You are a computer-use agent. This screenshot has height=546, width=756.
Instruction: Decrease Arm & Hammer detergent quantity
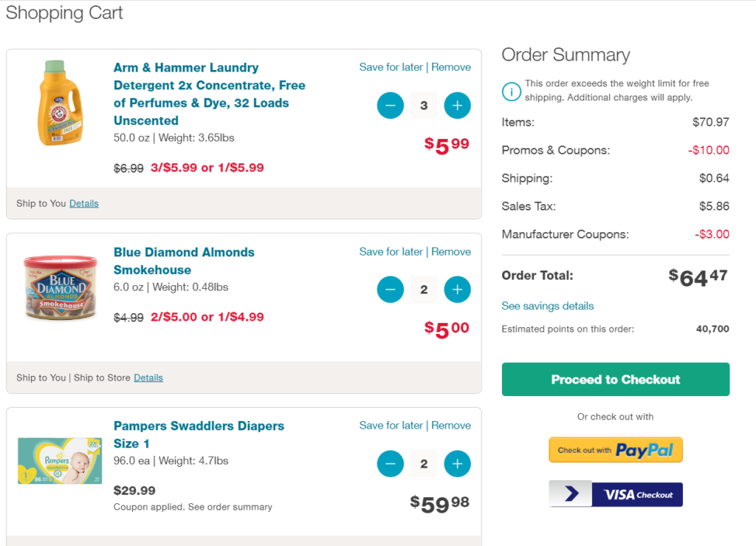pyautogui.click(x=391, y=106)
